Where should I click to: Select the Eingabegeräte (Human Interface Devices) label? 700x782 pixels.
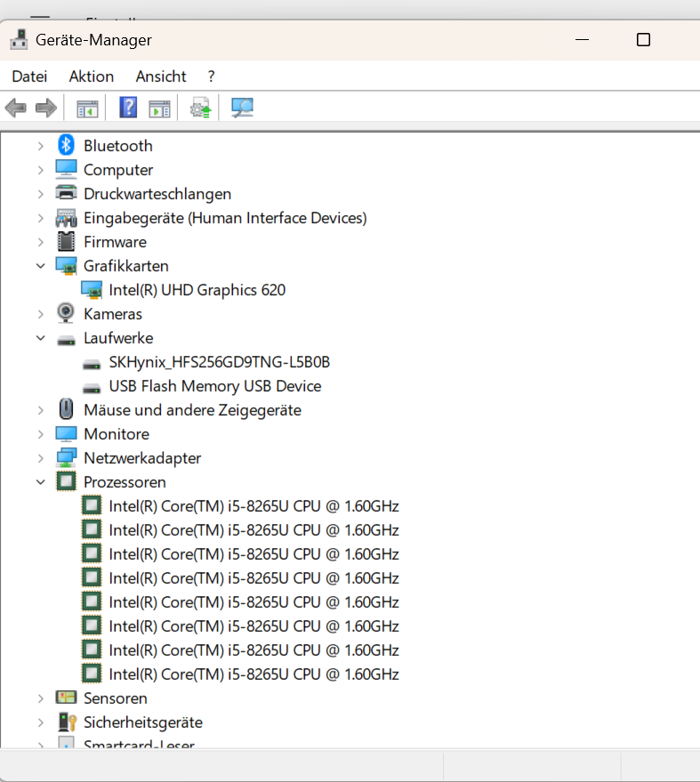(225, 218)
